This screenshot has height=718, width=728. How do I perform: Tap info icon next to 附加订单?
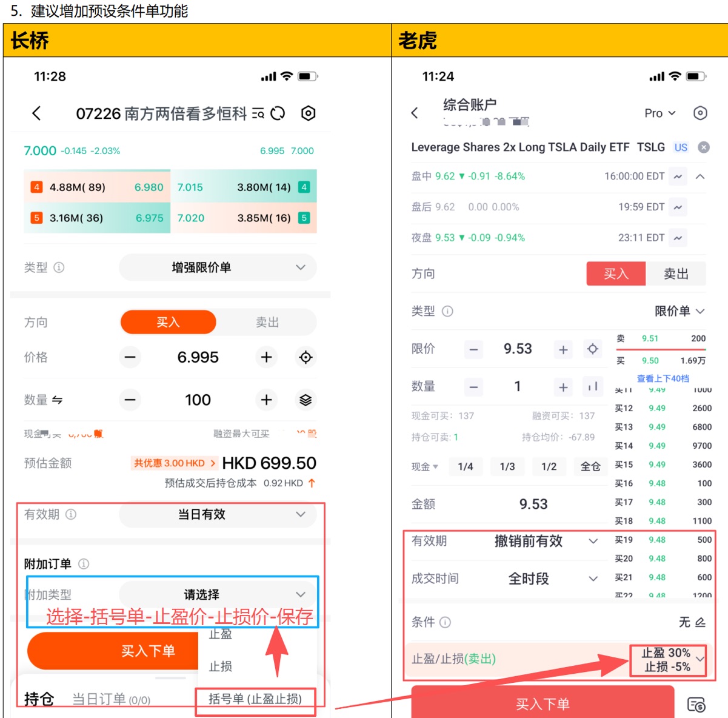coord(84,564)
